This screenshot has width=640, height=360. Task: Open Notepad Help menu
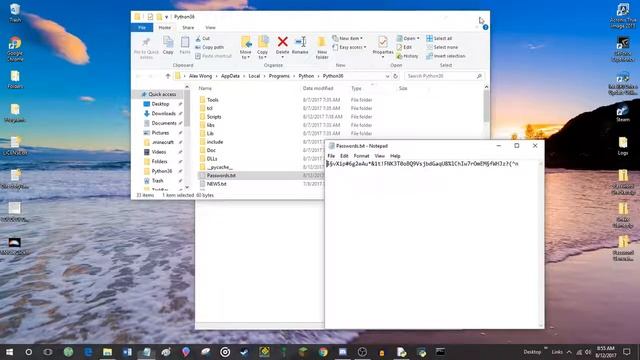tap(395, 156)
